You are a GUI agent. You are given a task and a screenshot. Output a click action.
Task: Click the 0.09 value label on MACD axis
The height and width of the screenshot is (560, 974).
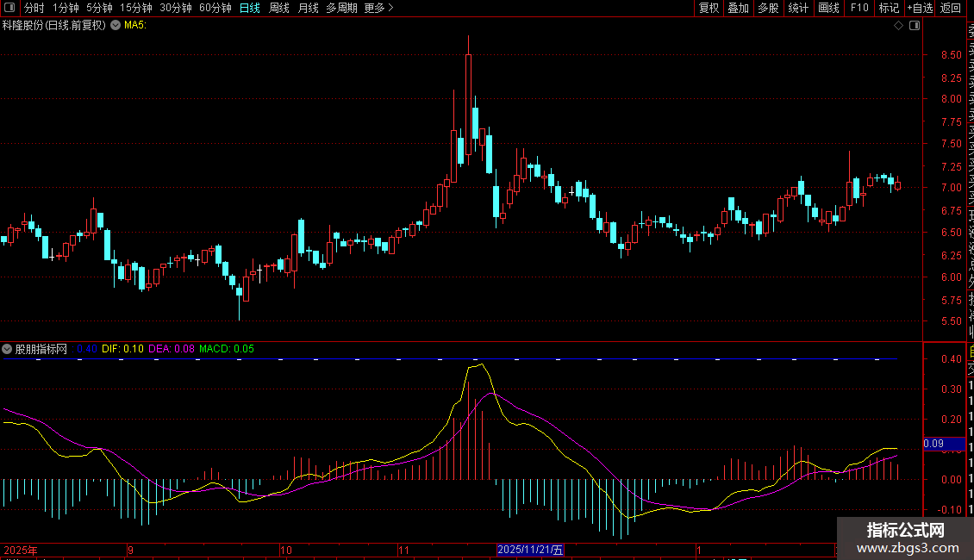(933, 445)
